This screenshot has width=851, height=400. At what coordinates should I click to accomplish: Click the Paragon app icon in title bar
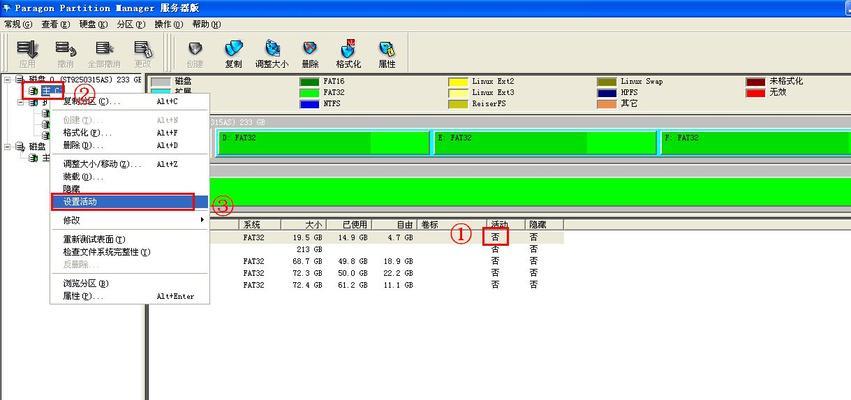(x=7, y=8)
